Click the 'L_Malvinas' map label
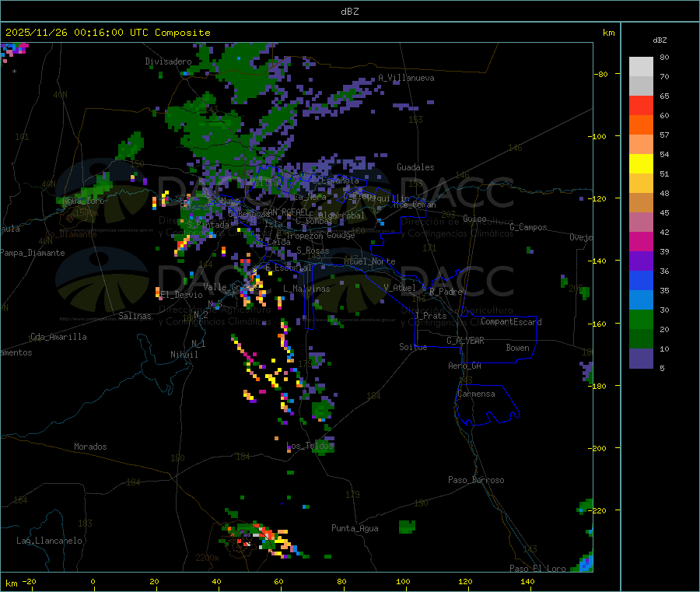 click(306, 289)
